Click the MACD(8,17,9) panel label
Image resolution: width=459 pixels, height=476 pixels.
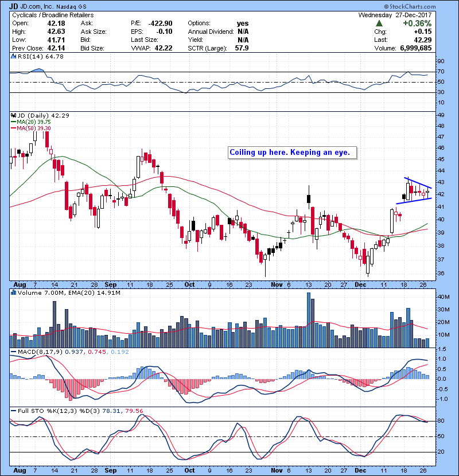pyautogui.click(x=40, y=352)
